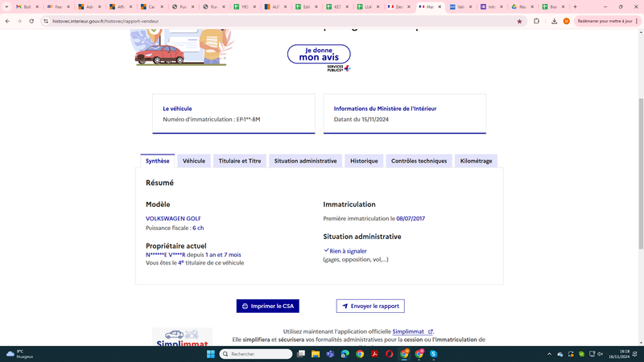644x362 pixels.
Task: Open Skype from the taskbar
Action: tap(434, 354)
